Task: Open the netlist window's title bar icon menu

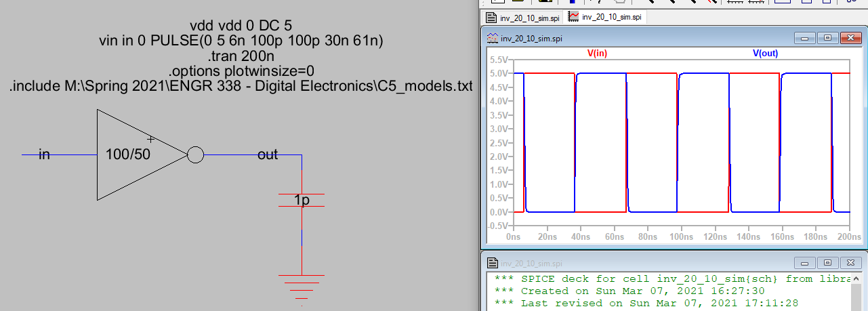Action: pos(493,263)
